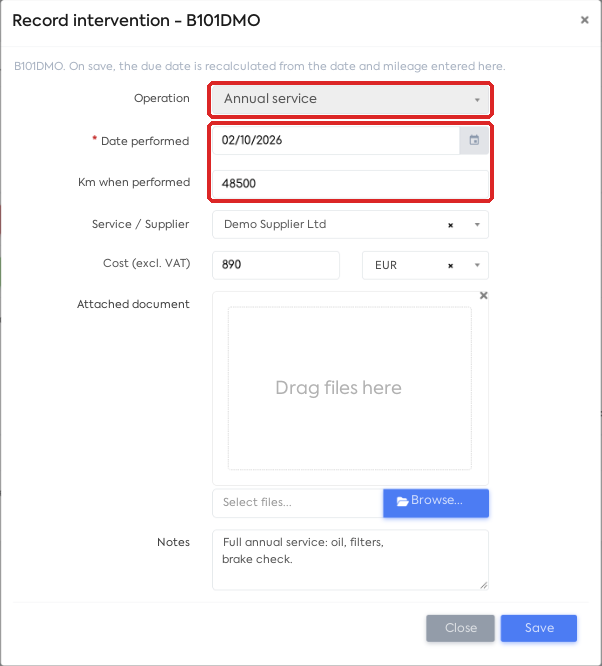Close the Record intervention dialog with X
The image size is (602, 666).
click(x=585, y=20)
